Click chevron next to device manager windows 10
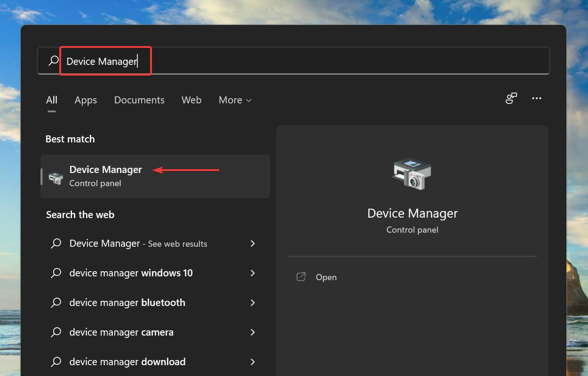The height and width of the screenshot is (376, 588). click(253, 273)
